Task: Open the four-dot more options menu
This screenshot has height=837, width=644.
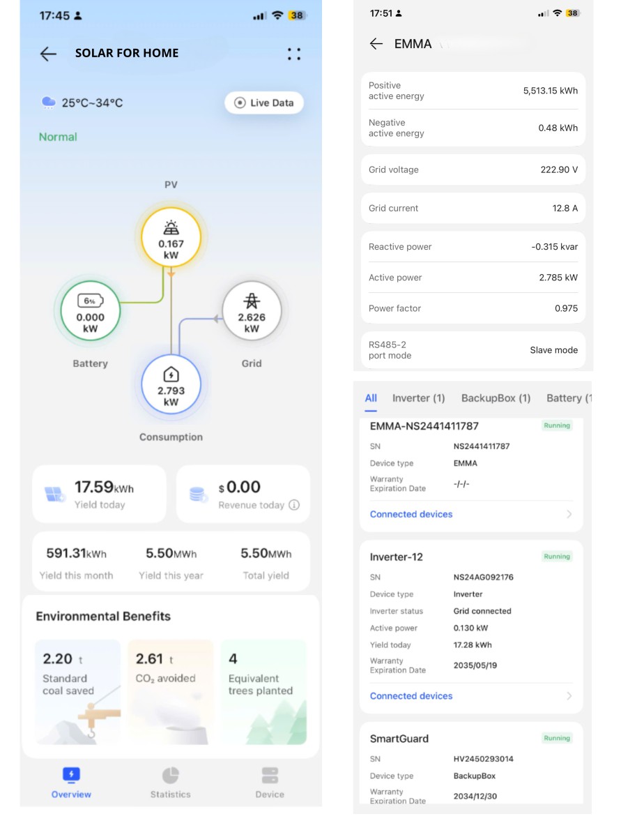Action: (294, 54)
